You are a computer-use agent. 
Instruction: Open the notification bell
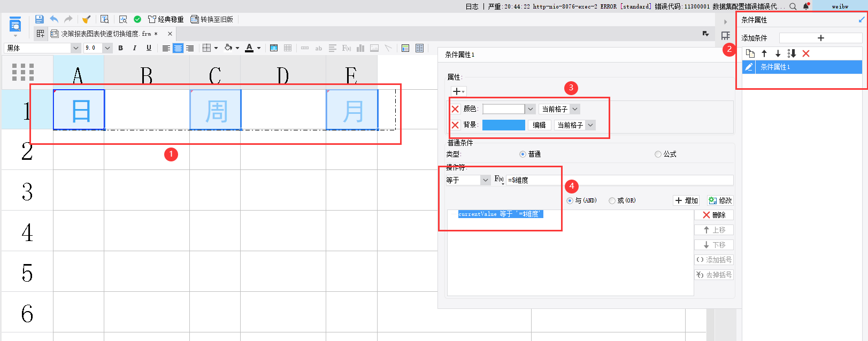[x=806, y=6]
